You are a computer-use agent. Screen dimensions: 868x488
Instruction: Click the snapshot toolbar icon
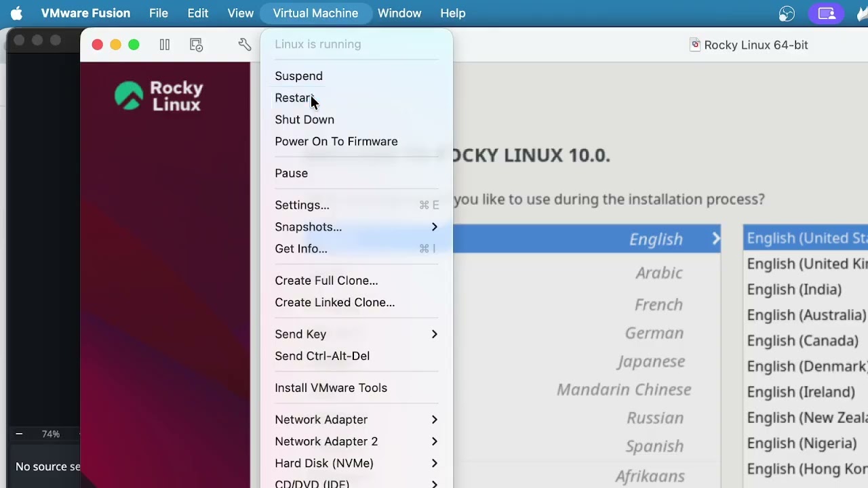click(196, 45)
